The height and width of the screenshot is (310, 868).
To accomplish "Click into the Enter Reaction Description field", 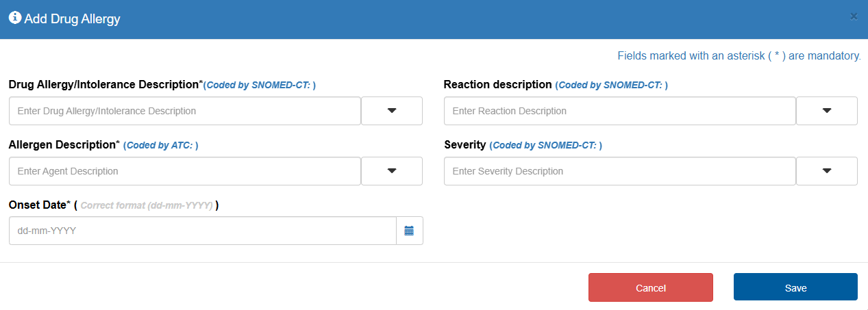I will [619, 111].
